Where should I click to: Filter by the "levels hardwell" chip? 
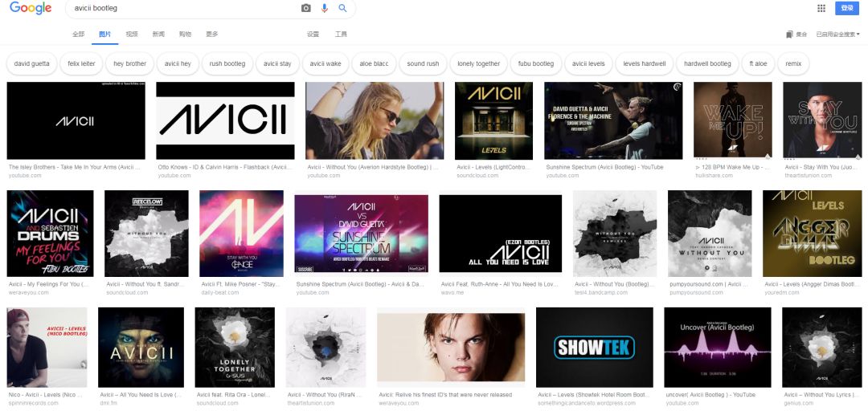pyautogui.click(x=644, y=63)
